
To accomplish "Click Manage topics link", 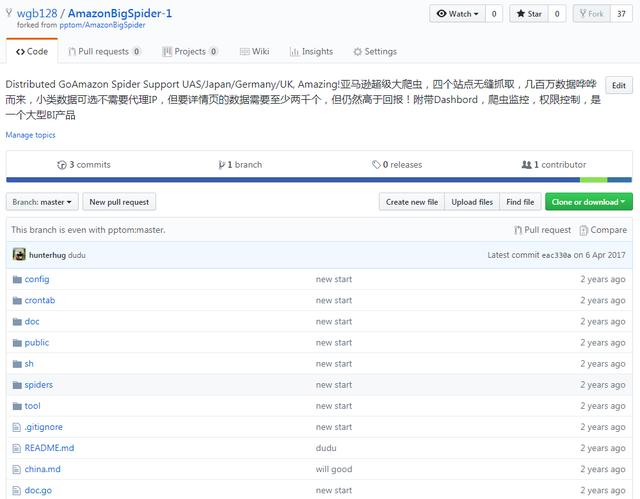I will tap(31, 135).
